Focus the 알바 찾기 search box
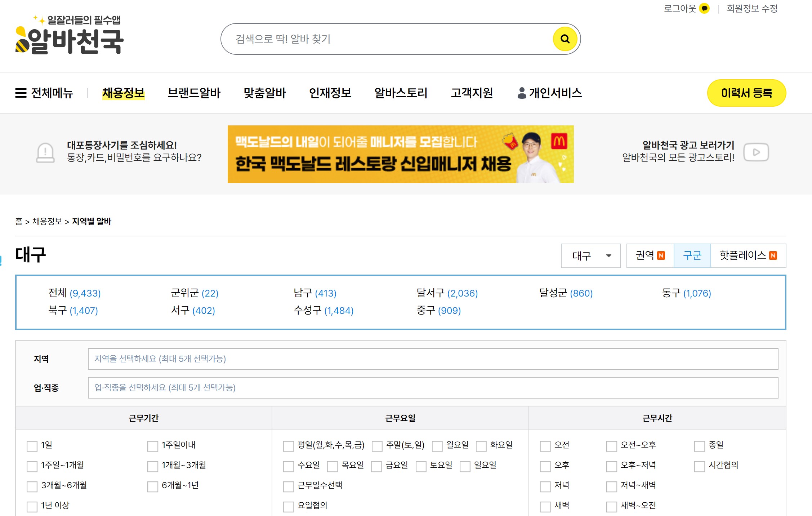Image resolution: width=812 pixels, height=516 pixels. click(x=385, y=39)
